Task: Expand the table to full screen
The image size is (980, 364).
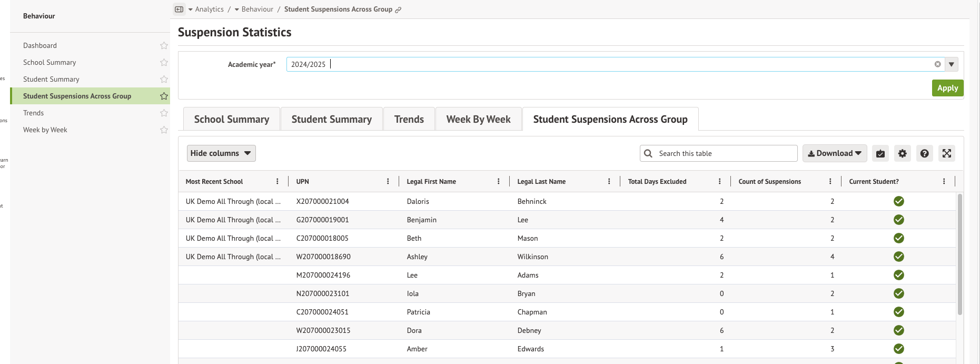Action: point(946,153)
